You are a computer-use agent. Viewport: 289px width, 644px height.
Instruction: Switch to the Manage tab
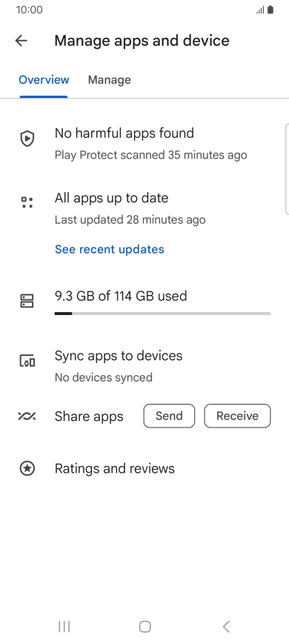pos(109,80)
